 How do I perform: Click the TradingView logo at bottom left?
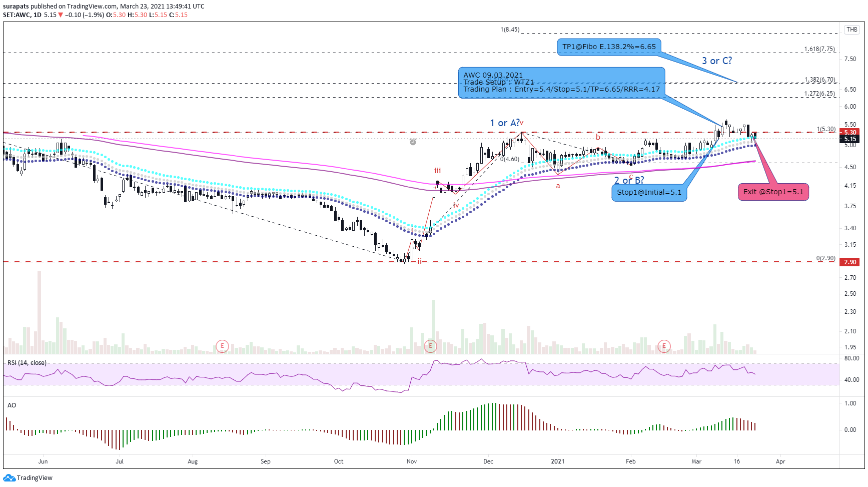click(28, 477)
